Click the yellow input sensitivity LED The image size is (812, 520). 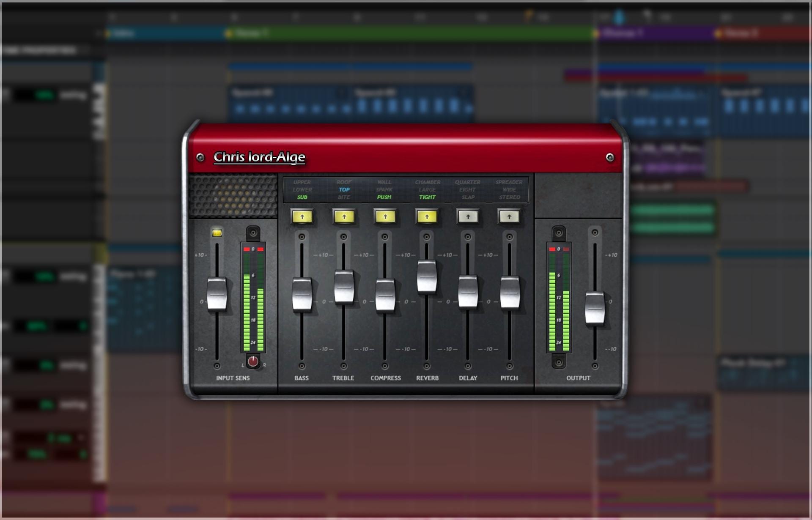click(217, 233)
